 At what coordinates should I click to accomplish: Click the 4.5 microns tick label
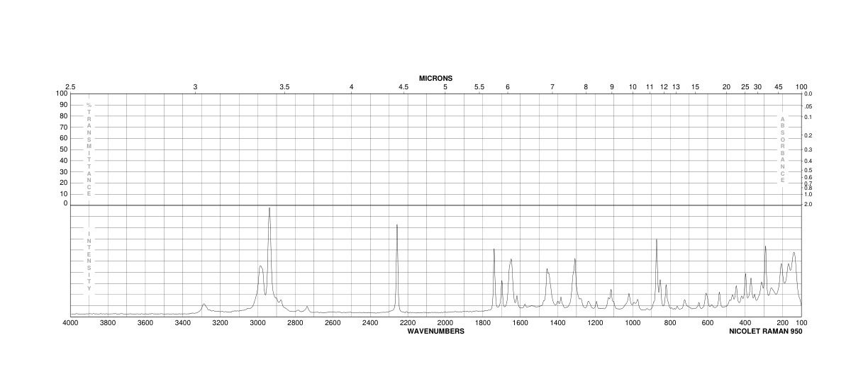pos(404,86)
